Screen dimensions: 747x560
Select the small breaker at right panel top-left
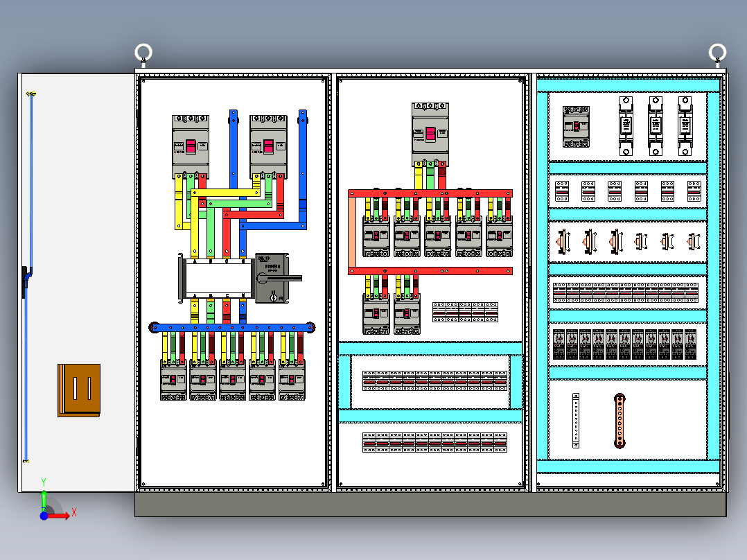[576, 127]
